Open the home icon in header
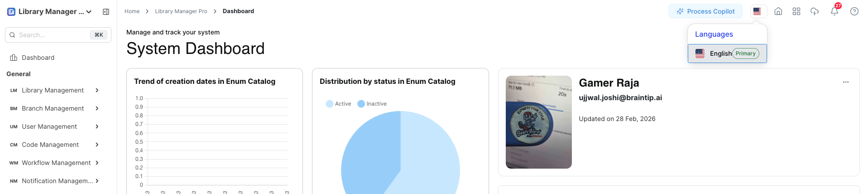Screen dimensions: 868x194 coord(778,11)
